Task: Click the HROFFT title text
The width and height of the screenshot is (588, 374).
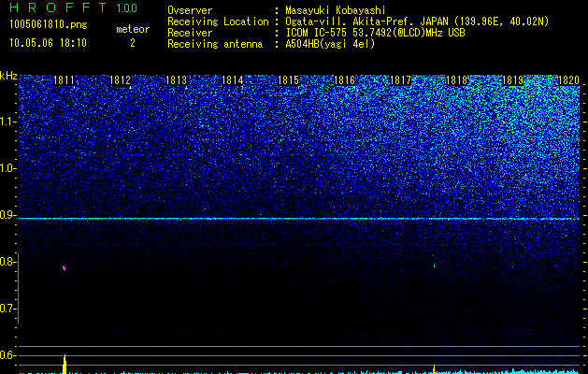Action: (x=58, y=7)
